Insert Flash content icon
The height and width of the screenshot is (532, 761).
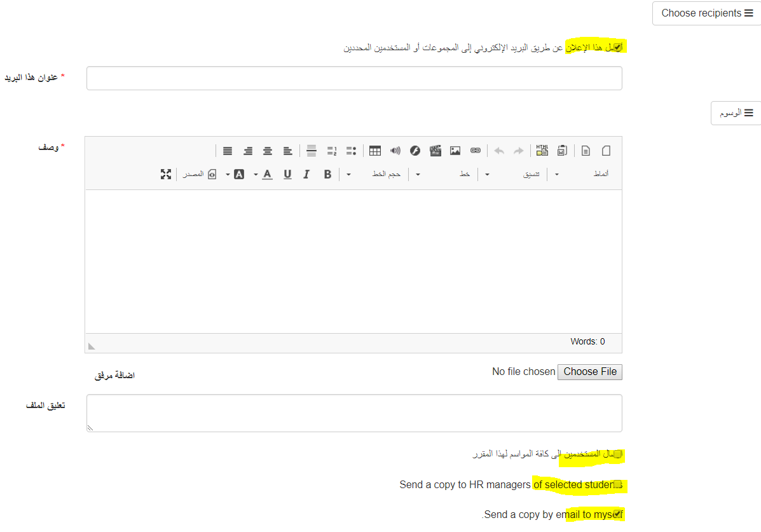coord(415,151)
